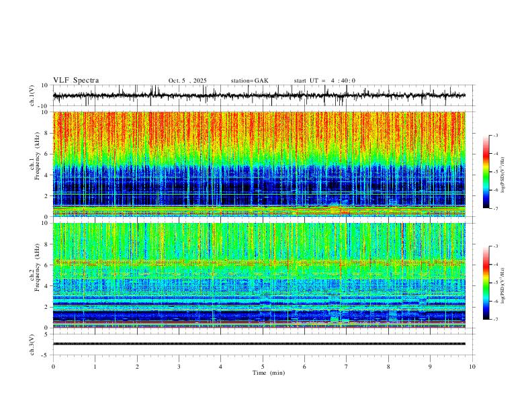Click the time axis tick label "9"
The image size is (532, 411).
pyautogui.click(x=430, y=367)
